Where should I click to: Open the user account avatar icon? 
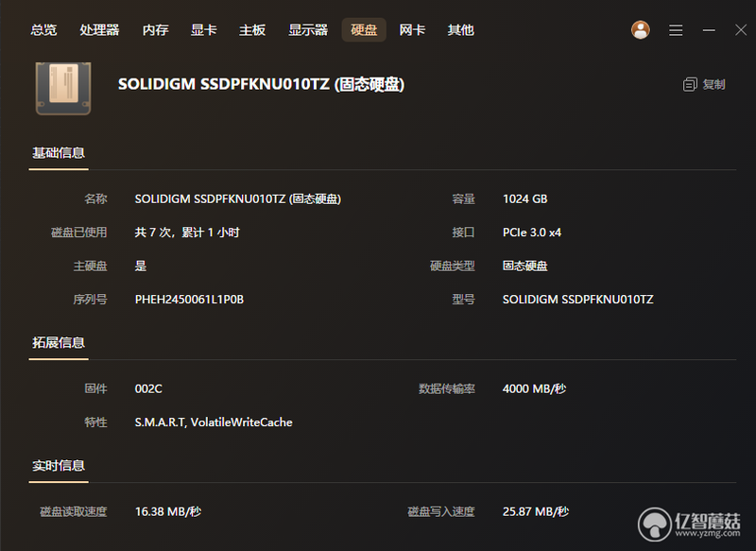641,30
